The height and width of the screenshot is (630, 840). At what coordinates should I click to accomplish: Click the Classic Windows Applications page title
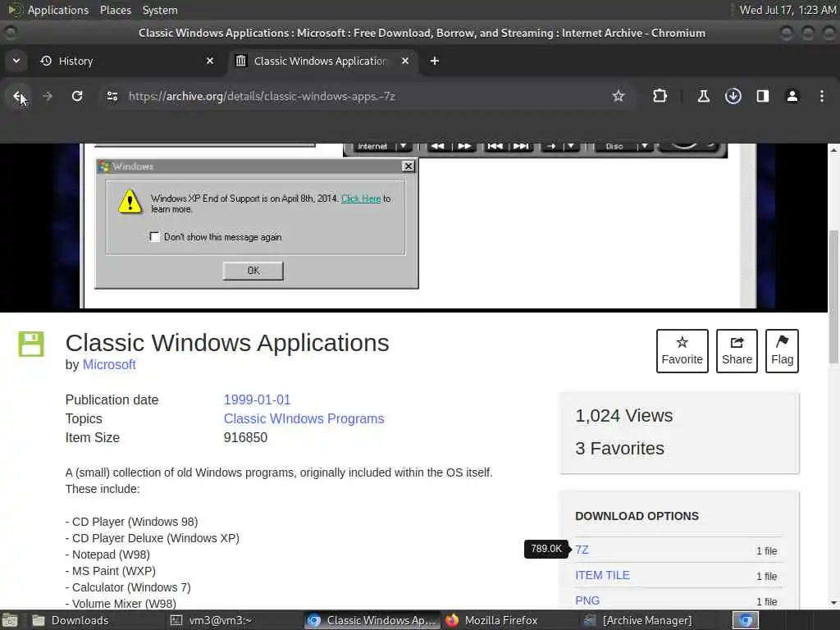[227, 343]
